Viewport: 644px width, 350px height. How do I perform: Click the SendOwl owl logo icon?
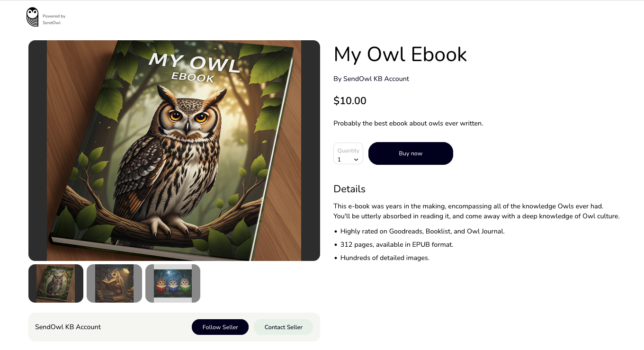click(x=33, y=17)
